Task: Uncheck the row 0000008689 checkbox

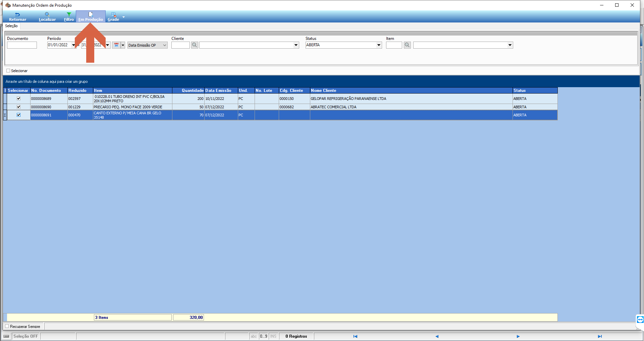Action: 18,99
